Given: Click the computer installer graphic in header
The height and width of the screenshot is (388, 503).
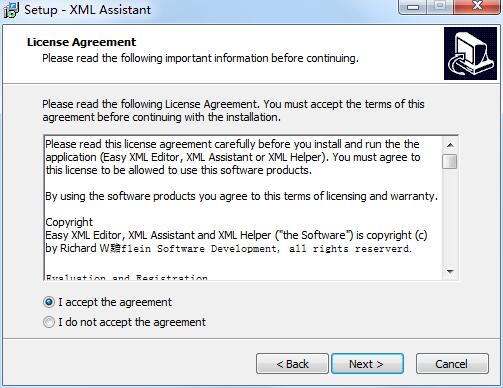Looking at the screenshot, I should pos(470,53).
